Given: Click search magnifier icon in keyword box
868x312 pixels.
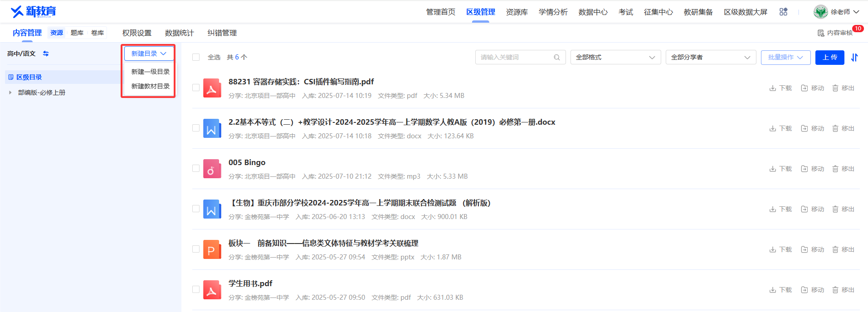Looking at the screenshot, I should [x=557, y=57].
